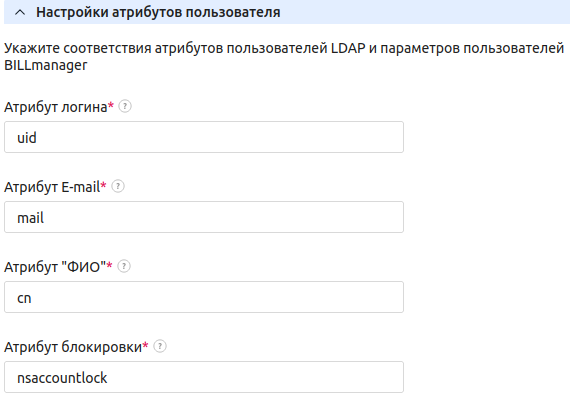Viewport: 570px width, 401px height.
Task: Open the help icon beside 'Атрибут E-mail'
Action: [118, 186]
